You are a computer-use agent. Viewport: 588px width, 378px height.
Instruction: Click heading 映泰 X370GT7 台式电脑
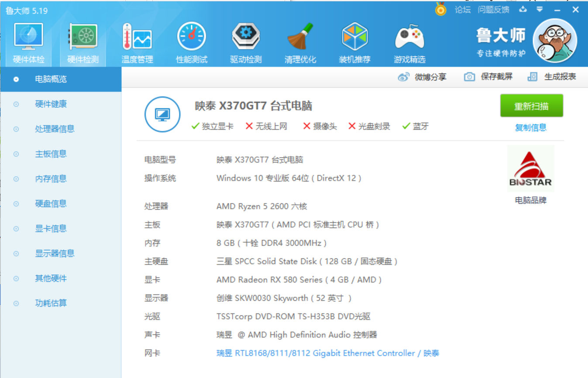point(253,106)
